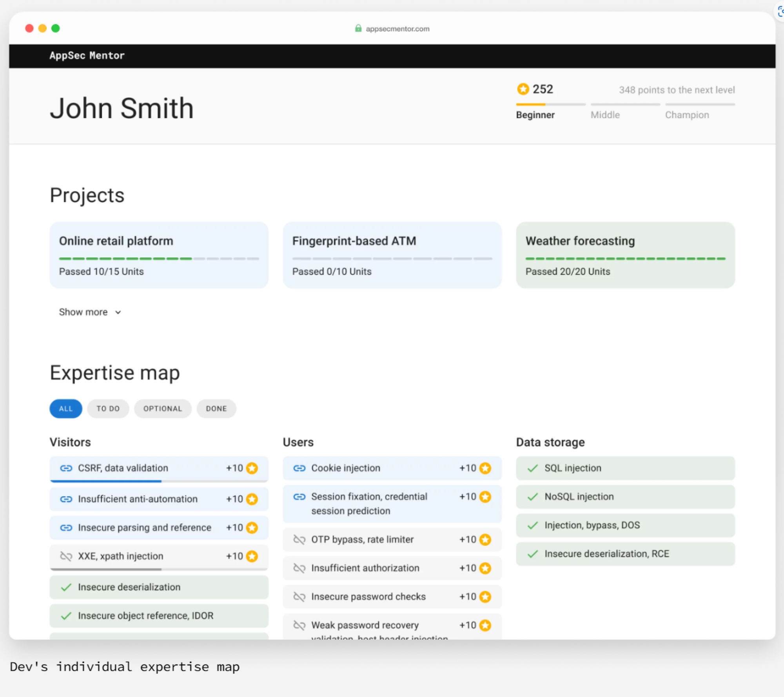Click the checkmark beside Insecure deserialization, RCE
The width and height of the screenshot is (784, 697).
(x=532, y=554)
